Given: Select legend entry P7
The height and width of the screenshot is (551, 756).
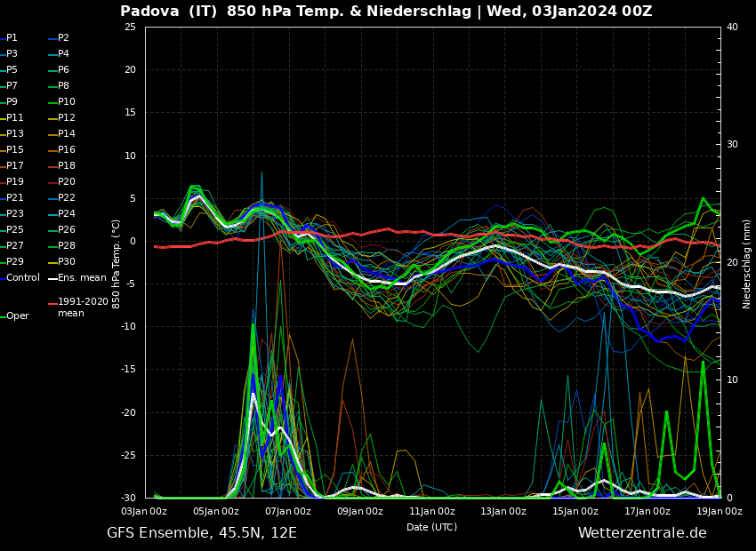Looking at the screenshot, I should point(9,85).
